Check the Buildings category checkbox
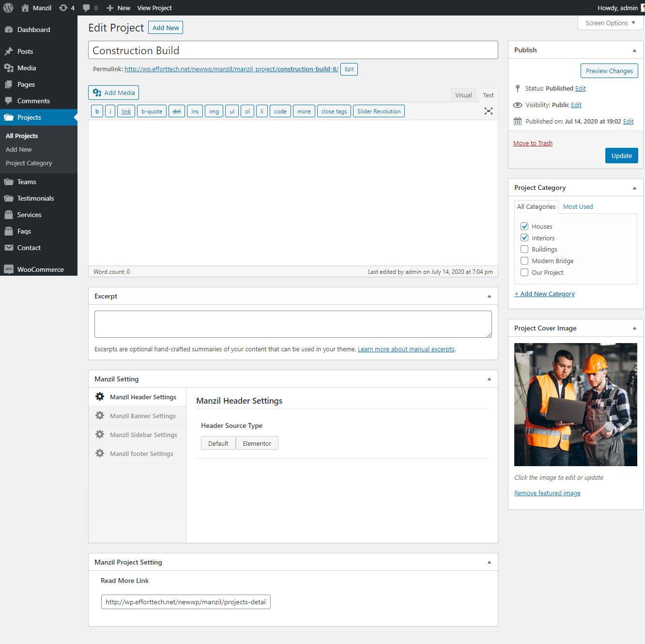This screenshot has width=645, height=644. click(x=524, y=249)
